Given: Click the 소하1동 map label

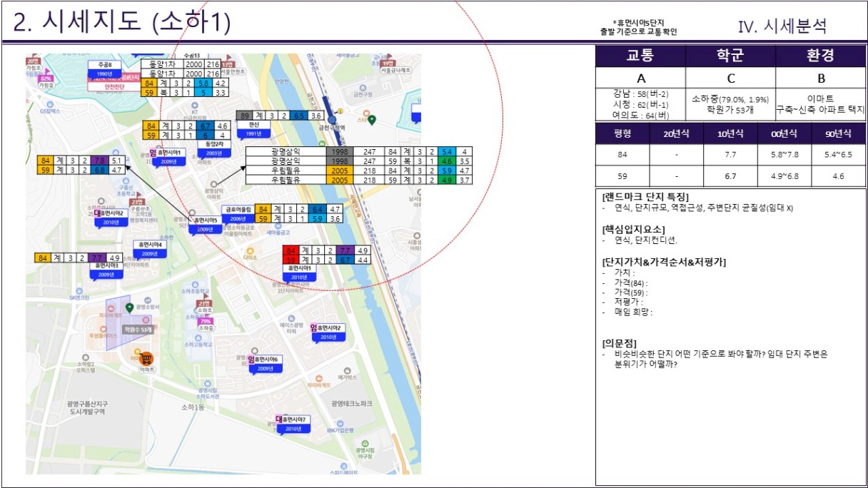Looking at the screenshot, I should click(x=191, y=407).
